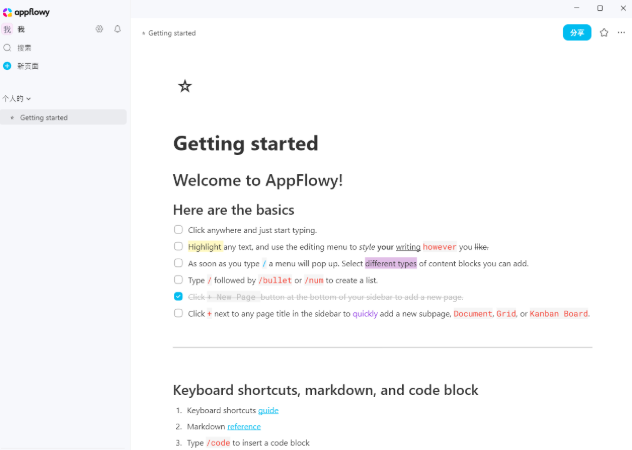632x450 pixels.
Task: Click the star page icon above the title
Action: pos(184,87)
